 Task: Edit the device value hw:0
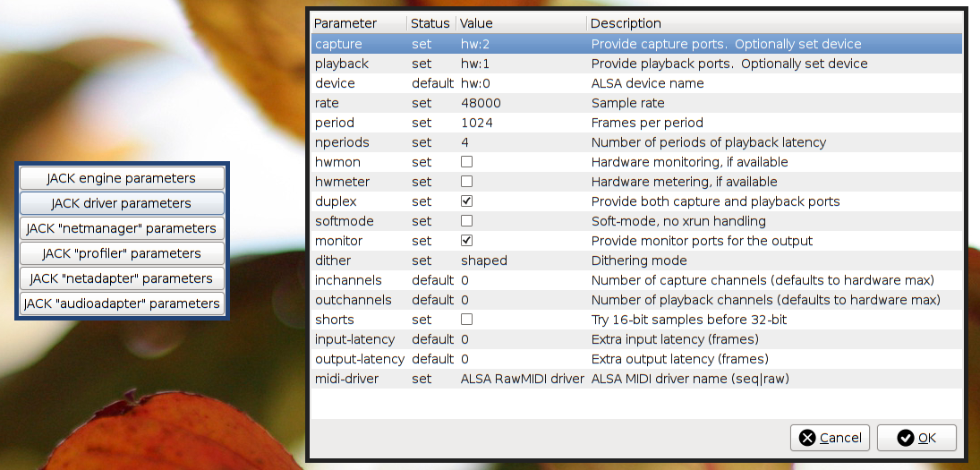point(475,83)
